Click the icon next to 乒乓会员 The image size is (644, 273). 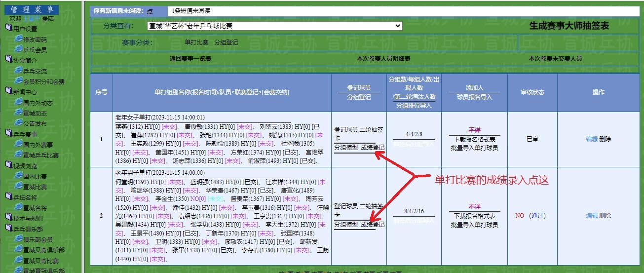(18, 49)
